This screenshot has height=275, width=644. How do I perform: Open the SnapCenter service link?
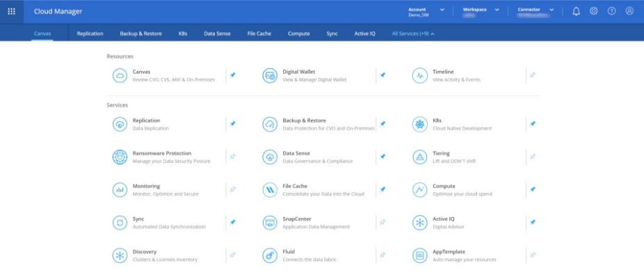point(297,219)
